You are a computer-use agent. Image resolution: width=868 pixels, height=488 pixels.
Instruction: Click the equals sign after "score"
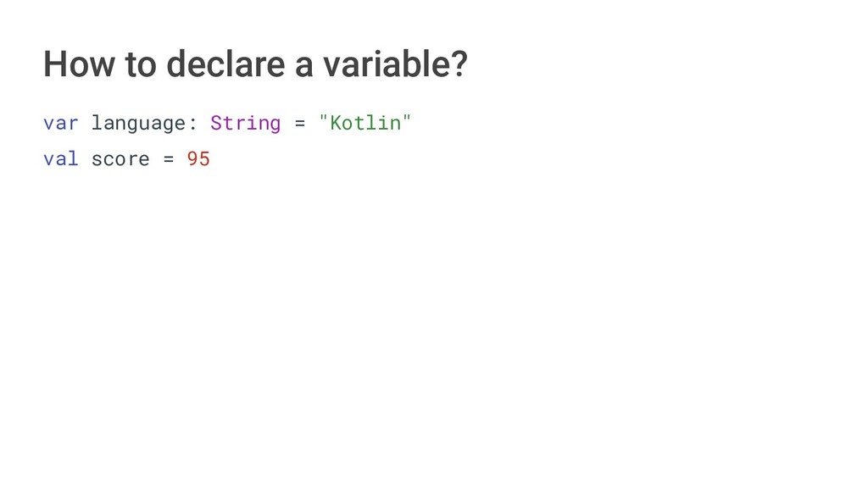coord(168,159)
